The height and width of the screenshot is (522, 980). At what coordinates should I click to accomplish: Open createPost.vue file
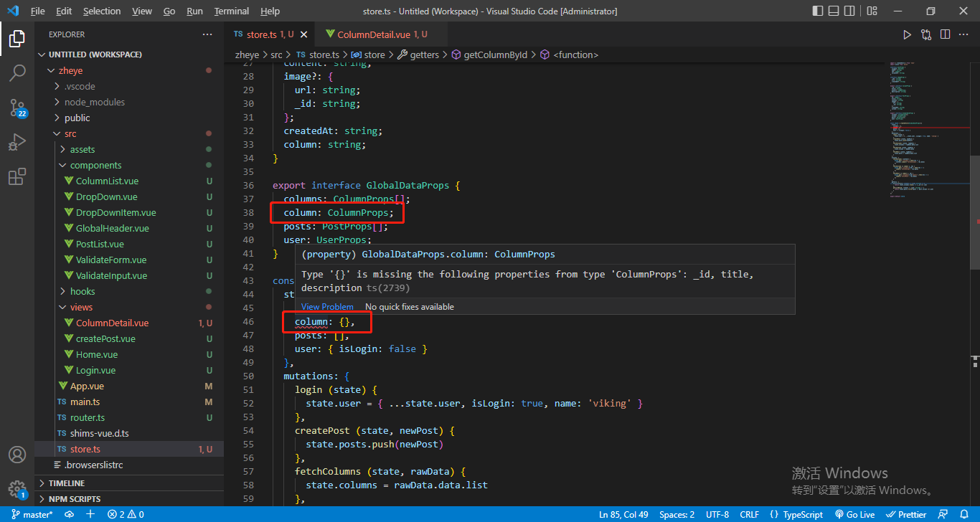(105, 338)
